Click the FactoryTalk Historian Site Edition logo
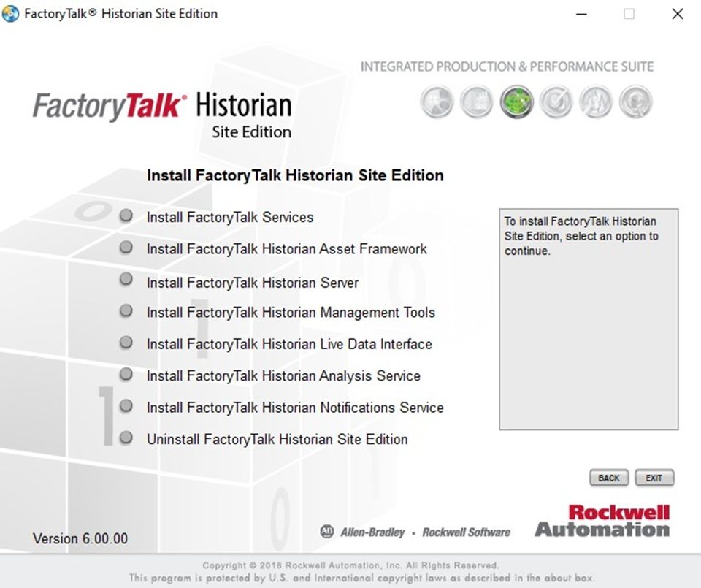This screenshot has width=701, height=588. point(163,115)
